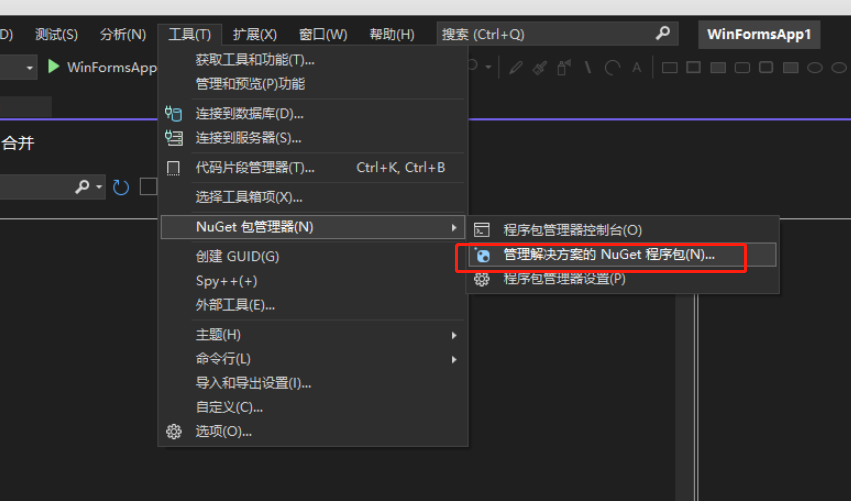Select 主题(H) menu entry
The width and height of the screenshot is (851, 501).
tap(313, 335)
